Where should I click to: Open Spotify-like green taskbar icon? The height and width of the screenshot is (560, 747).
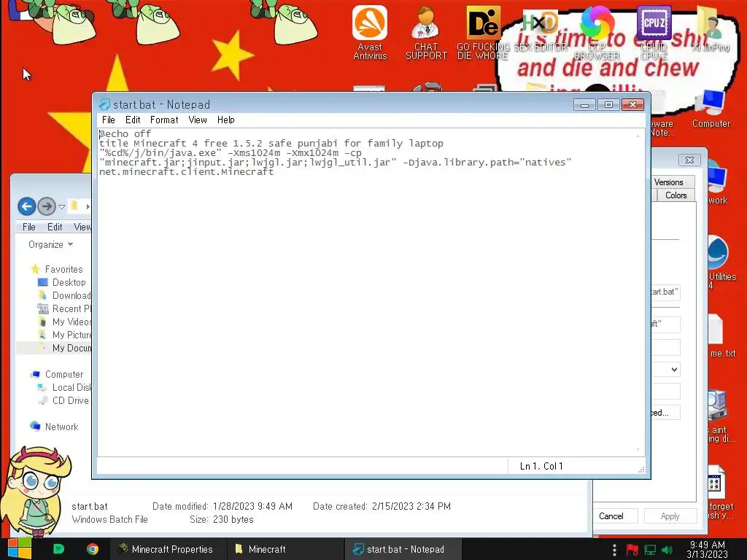coord(58,549)
